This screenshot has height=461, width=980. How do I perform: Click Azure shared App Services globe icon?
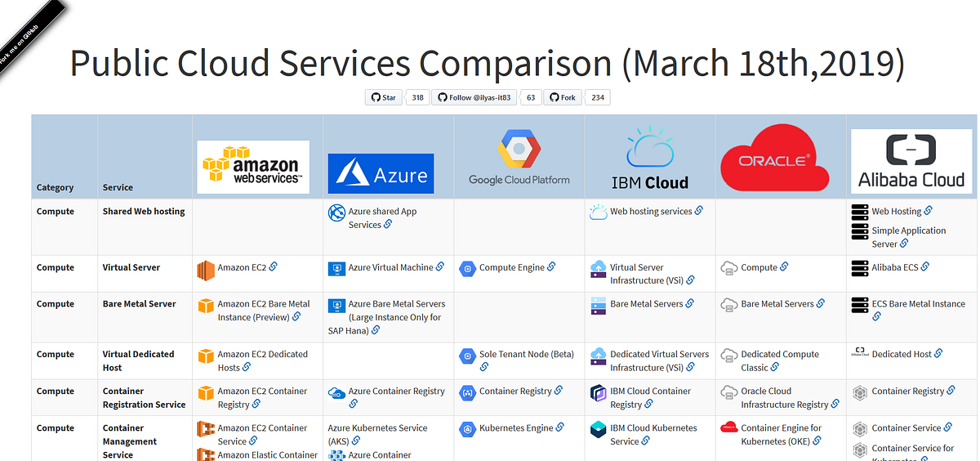click(x=336, y=213)
